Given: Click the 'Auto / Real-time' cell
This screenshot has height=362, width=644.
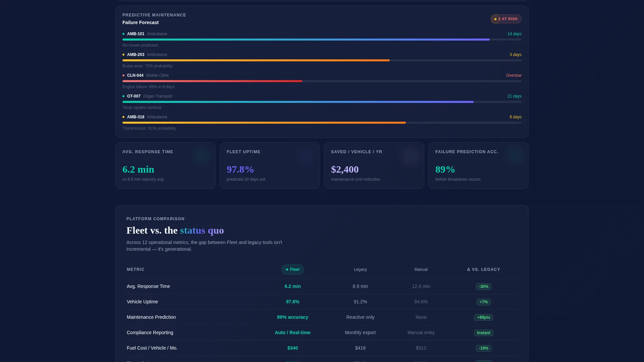Looking at the screenshot, I should pyautogui.click(x=292, y=333).
